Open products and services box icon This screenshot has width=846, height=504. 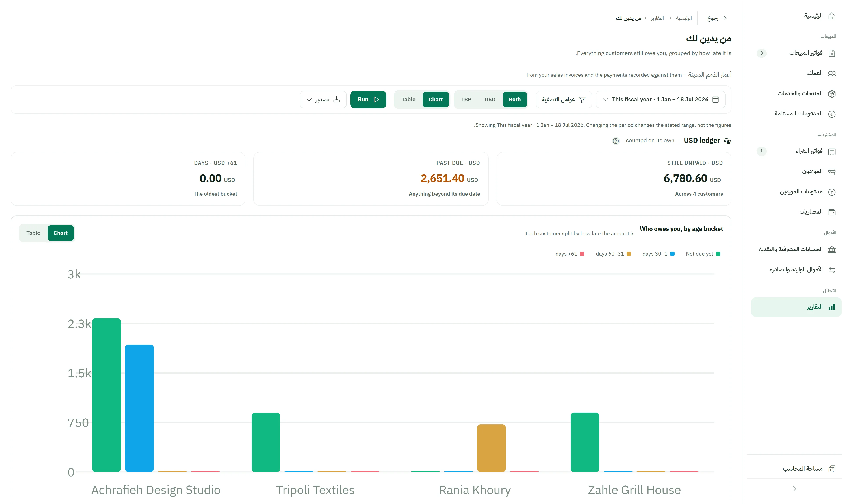pos(831,93)
